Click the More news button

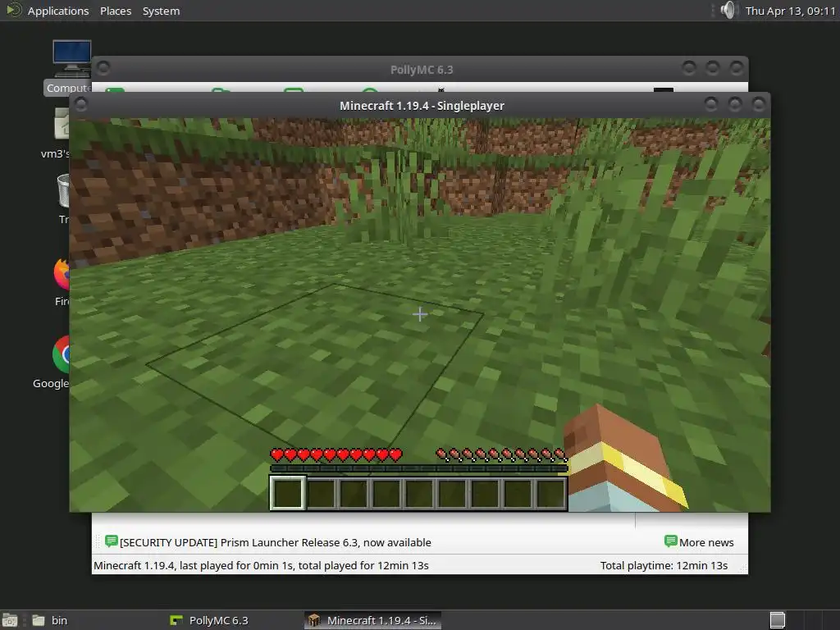click(x=699, y=542)
